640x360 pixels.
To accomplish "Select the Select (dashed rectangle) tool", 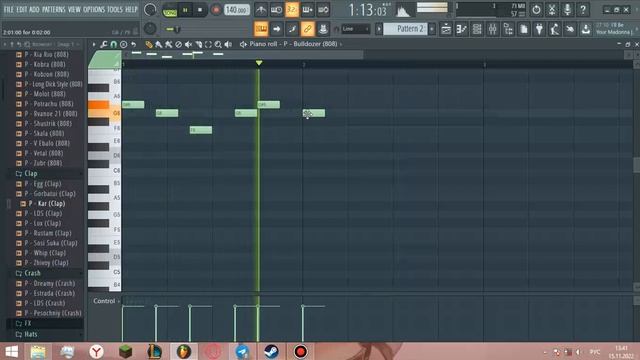I will pos(208,44).
